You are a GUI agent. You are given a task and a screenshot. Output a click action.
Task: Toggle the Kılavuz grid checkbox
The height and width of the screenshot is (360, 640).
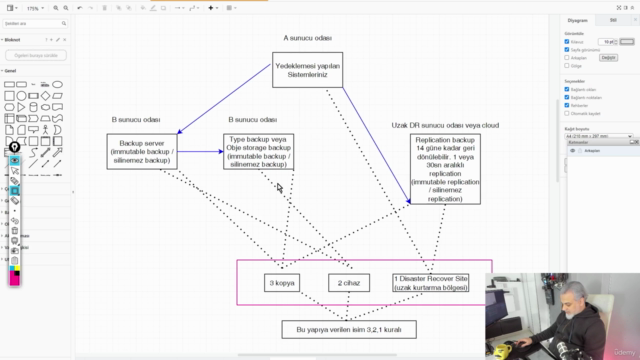567,42
